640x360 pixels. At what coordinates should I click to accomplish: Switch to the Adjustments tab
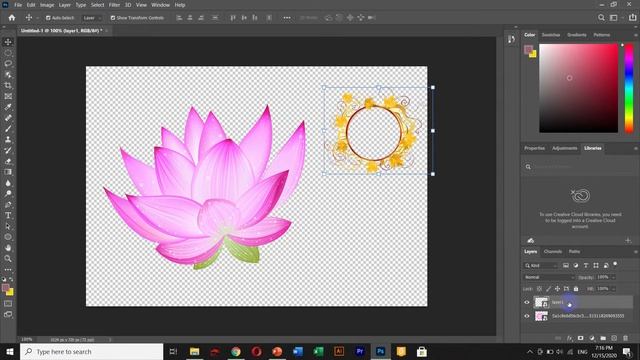coord(564,148)
